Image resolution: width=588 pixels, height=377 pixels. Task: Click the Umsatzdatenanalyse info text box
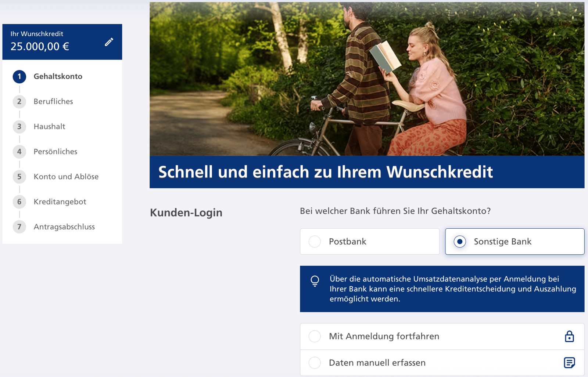[x=442, y=289]
